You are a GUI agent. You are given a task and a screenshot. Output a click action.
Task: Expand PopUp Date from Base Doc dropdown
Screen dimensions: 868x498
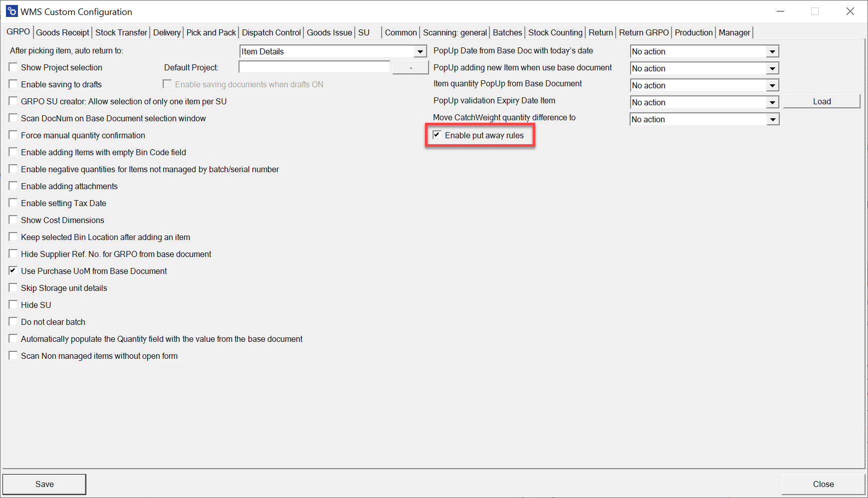[x=772, y=51]
